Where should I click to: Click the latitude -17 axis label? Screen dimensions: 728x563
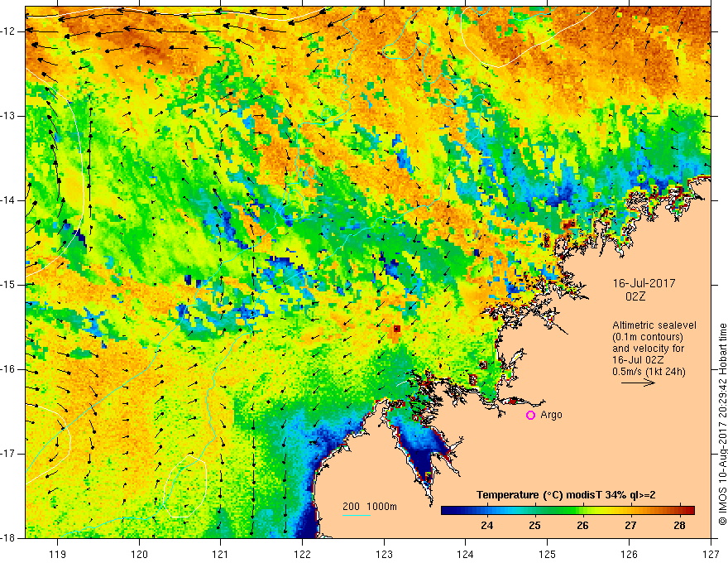tap(8, 454)
